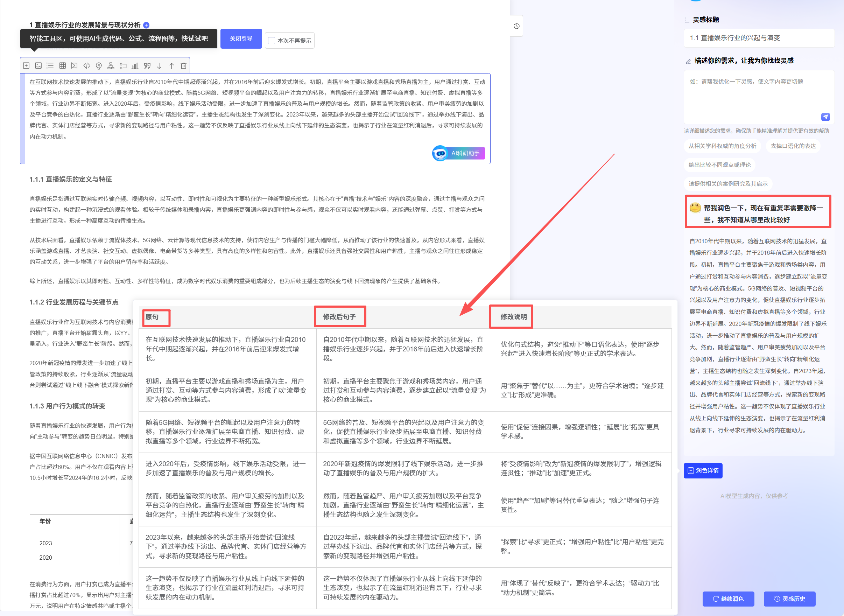Click the 关闭引导 button
The image size is (844, 616).
point(241,38)
